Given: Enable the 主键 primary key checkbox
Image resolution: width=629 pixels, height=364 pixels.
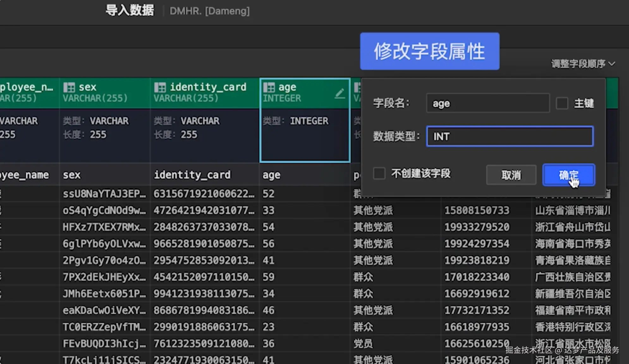Looking at the screenshot, I should point(562,103).
